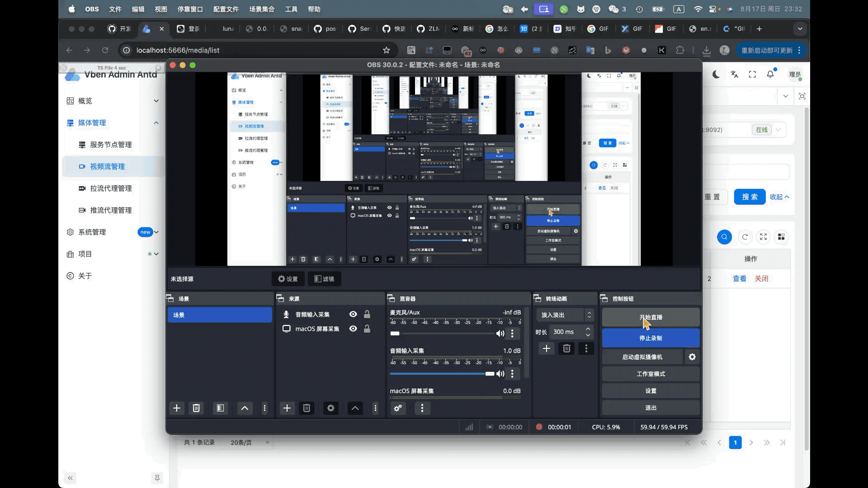This screenshot has height=488, width=868.
Task: Collapse the search form via 收起
Action: 779,197
